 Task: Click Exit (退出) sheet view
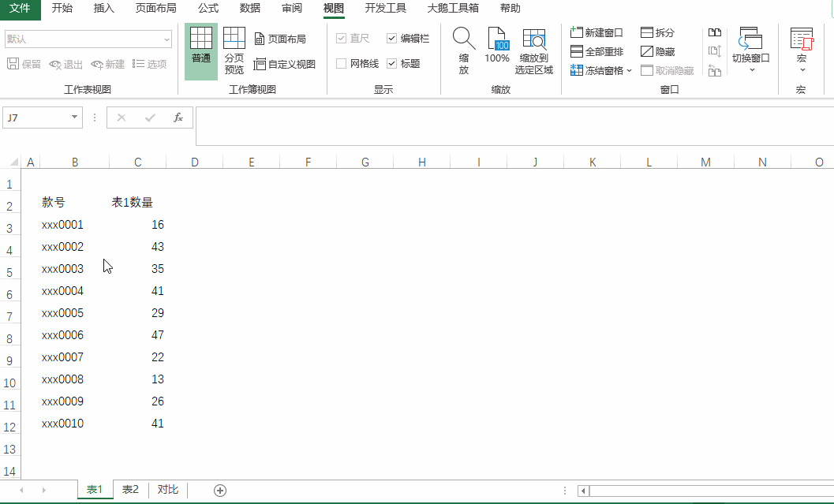[x=65, y=65]
